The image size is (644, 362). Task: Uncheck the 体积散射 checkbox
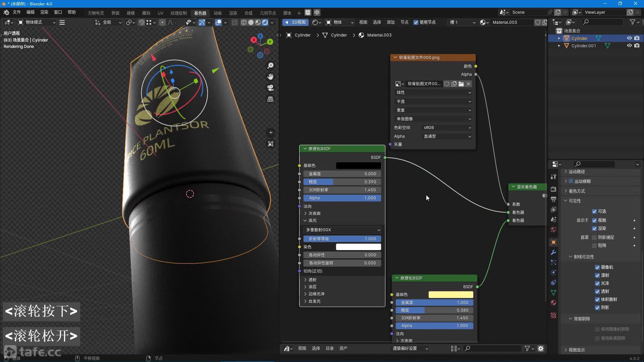click(x=597, y=300)
